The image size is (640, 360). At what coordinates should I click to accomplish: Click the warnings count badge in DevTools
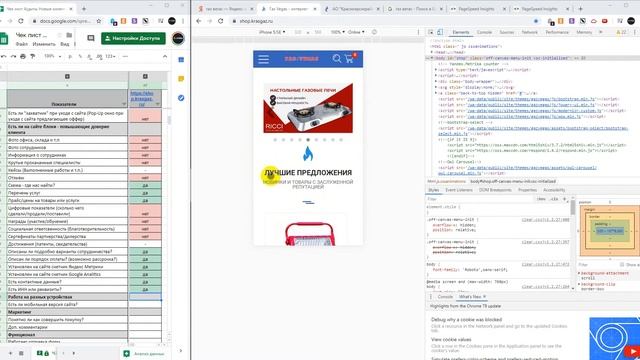tap(621, 32)
